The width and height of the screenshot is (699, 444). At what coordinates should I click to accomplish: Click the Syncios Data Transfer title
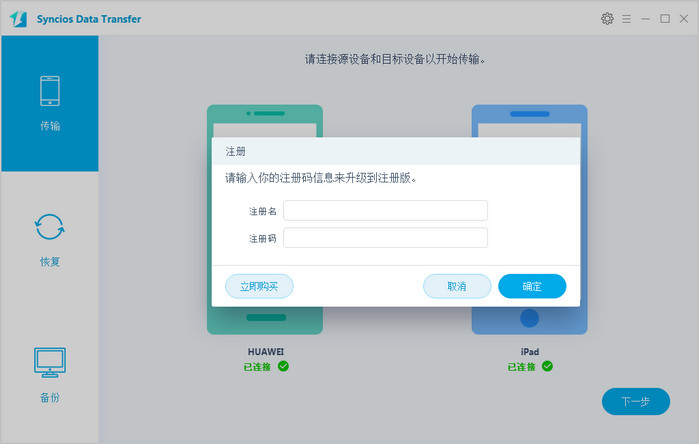(89, 19)
